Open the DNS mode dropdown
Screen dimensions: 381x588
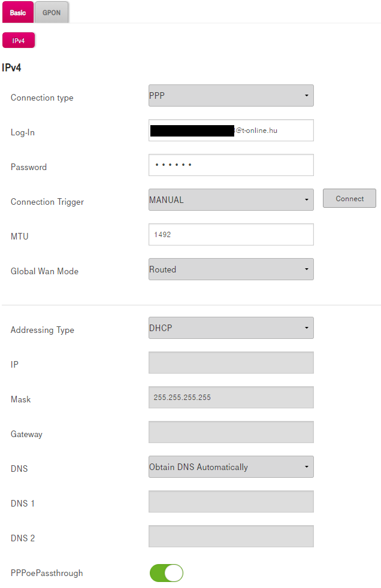coord(231,467)
